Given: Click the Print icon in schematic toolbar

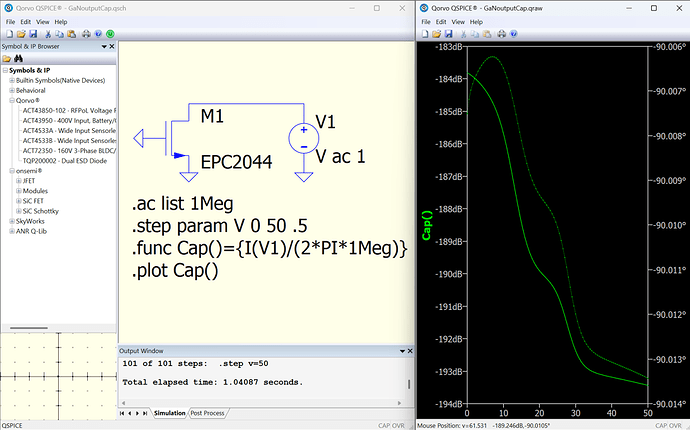Looking at the screenshot, I should coord(86,34).
